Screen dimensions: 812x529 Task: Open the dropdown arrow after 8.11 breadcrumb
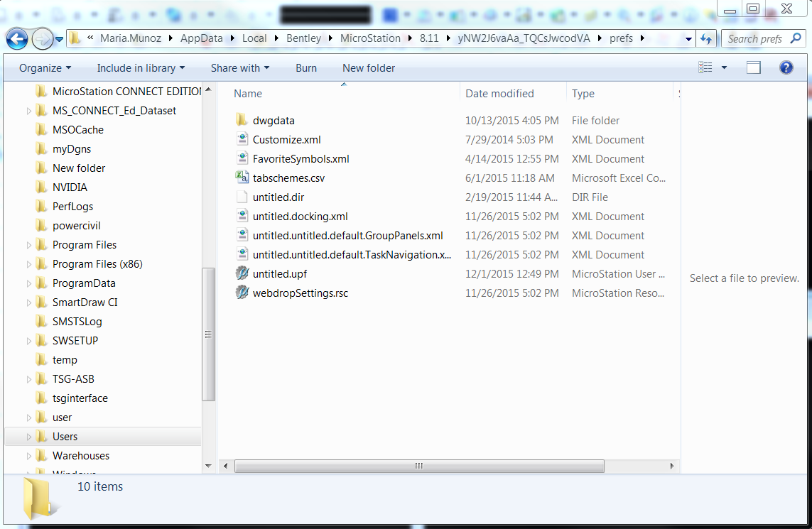(448, 38)
